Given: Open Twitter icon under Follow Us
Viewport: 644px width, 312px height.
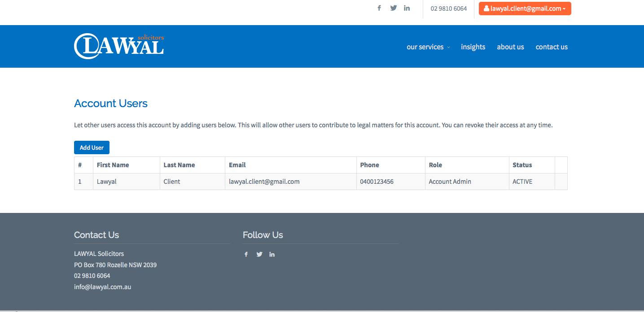Looking at the screenshot, I should click(259, 254).
